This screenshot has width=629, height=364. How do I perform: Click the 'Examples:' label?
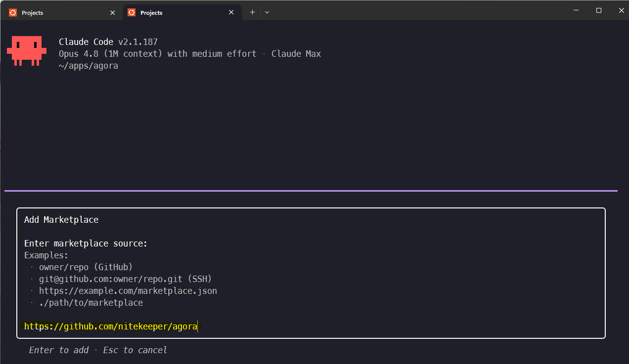[x=46, y=255]
